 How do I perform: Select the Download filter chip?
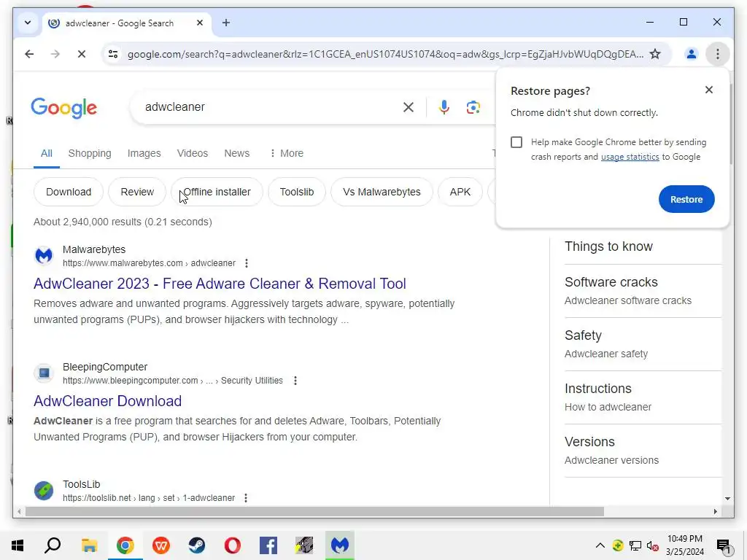click(69, 192)
